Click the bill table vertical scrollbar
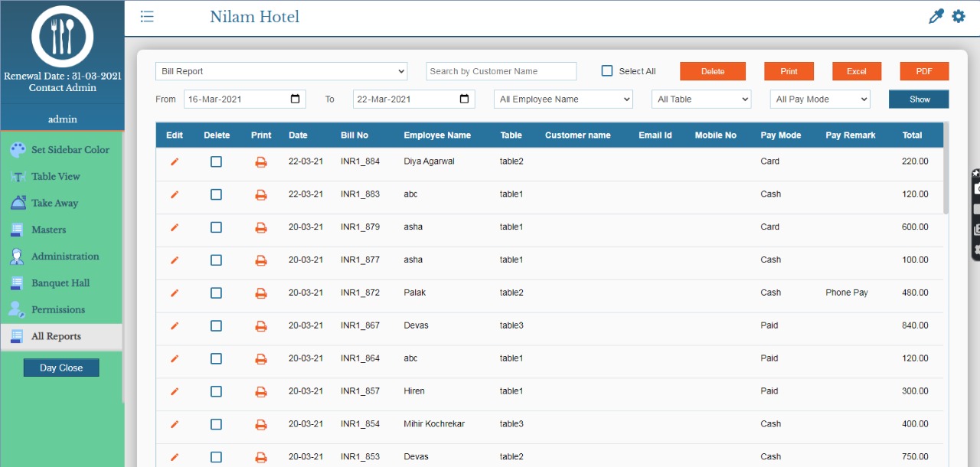Image resolution: width=980 pixels, height=467 pixels. [946, 168]
